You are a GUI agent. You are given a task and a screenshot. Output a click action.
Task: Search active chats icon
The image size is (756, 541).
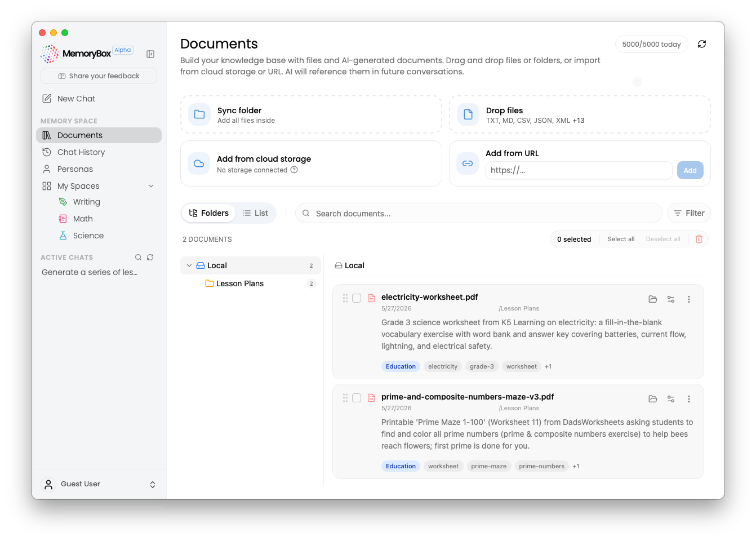[x=138, y=258]
